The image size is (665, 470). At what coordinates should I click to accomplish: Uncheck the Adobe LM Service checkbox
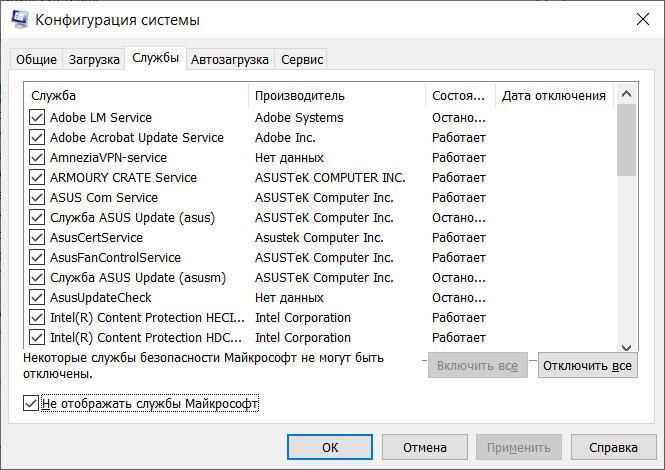pos(37,118)
